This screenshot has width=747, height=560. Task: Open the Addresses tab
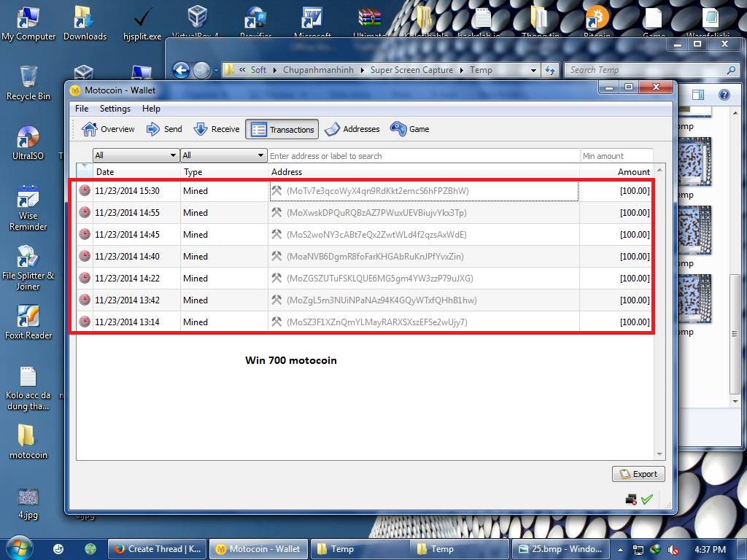click(352, 129)
